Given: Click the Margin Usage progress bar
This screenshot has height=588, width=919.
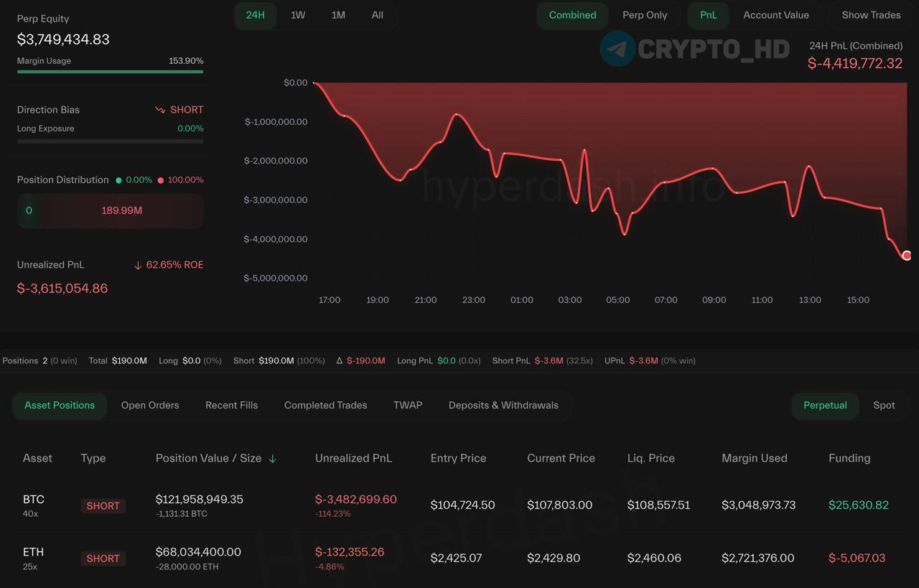Looking at the screenshot, I should (x=110, y=72).
